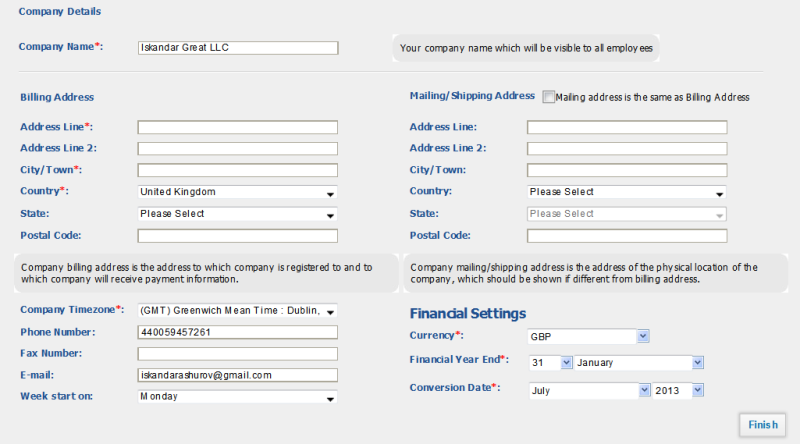Click the E-mail input field
This screenshot has height=444, width=800.
point(238,375)
